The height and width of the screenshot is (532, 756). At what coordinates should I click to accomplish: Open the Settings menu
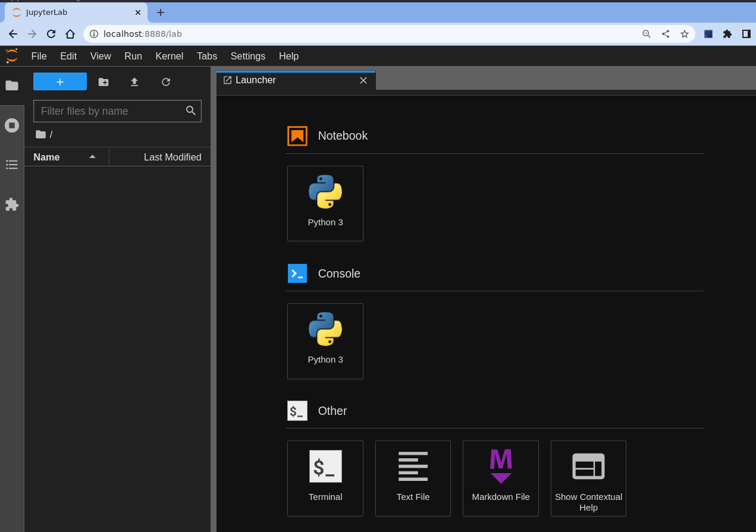click(x=247, y=56)
